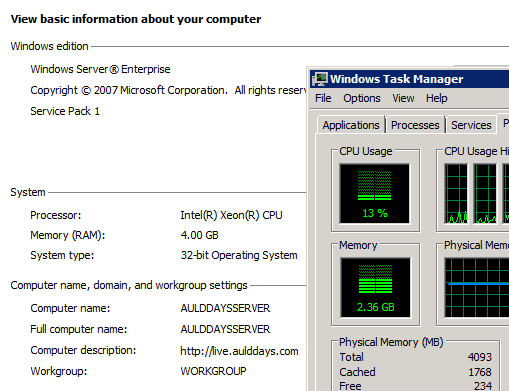Click the Cached label under Physical Memory
The height and width of the screenshot is (391, 509).
357,372
